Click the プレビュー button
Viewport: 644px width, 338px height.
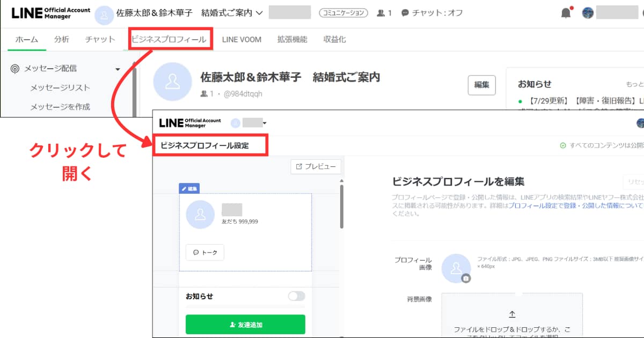[x=316, y=167]
